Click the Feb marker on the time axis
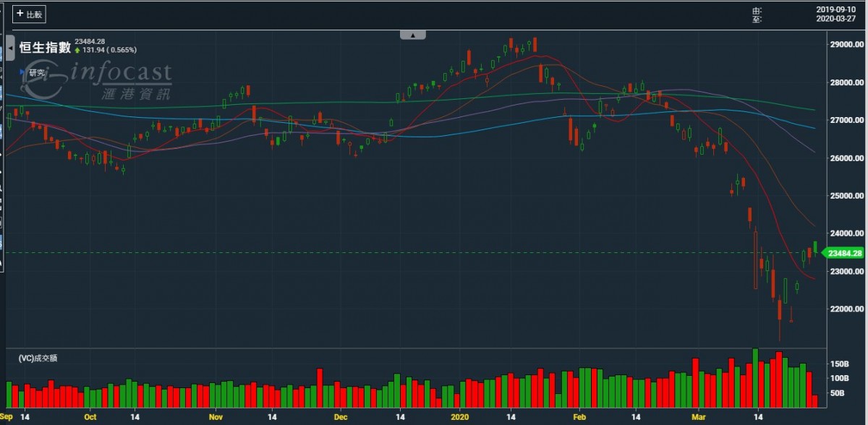Screen dimensions: 868x425 click(579, 417)
